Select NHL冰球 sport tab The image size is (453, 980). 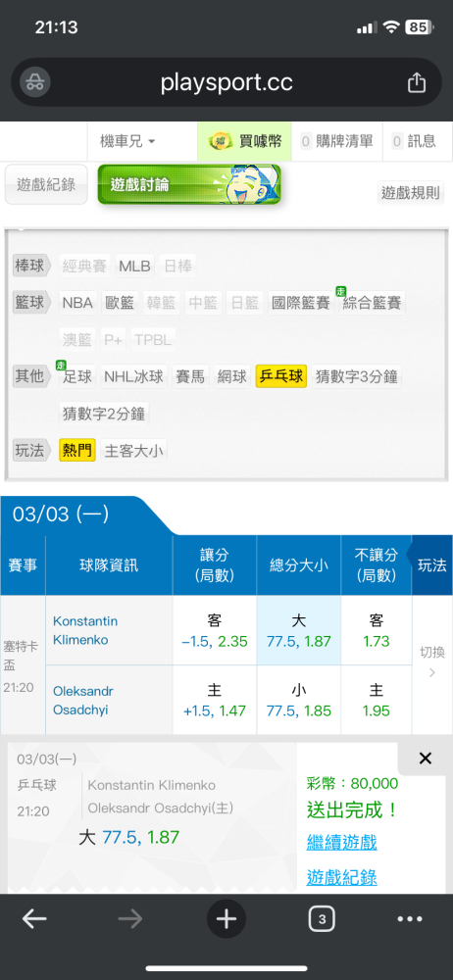pyautogui.click(x=133, y=377)
